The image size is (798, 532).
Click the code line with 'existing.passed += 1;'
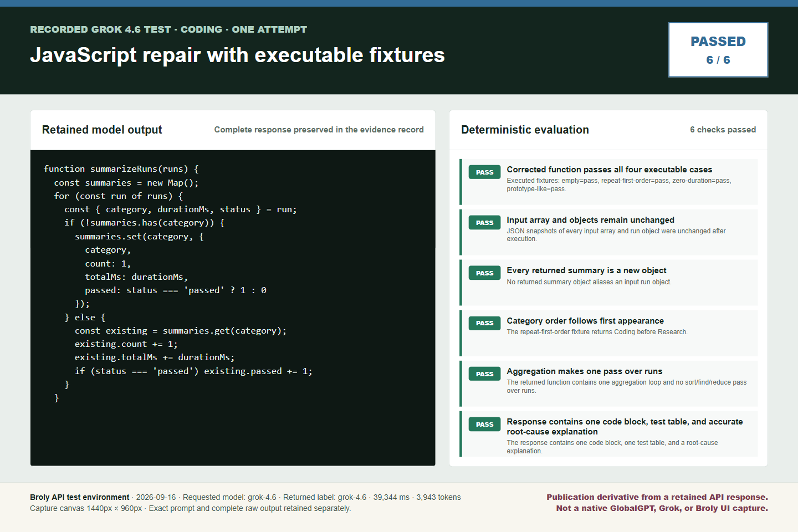(193, 371)
